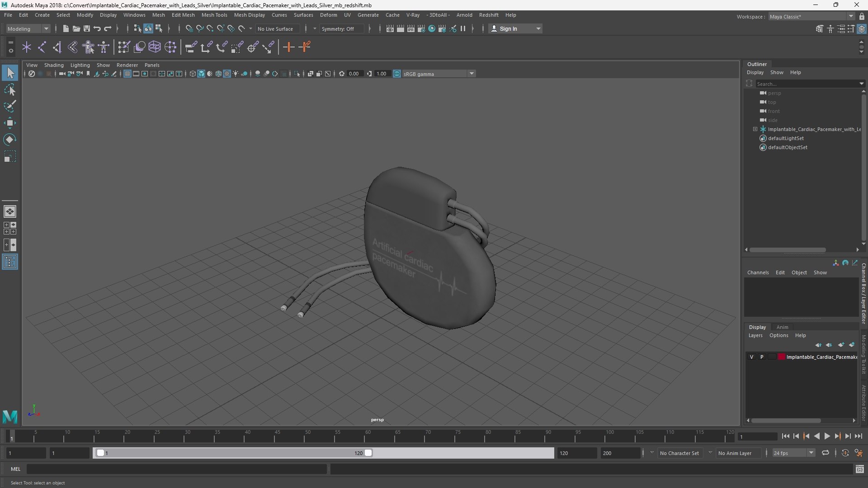Click the No Live Surface field

point(278,29)
